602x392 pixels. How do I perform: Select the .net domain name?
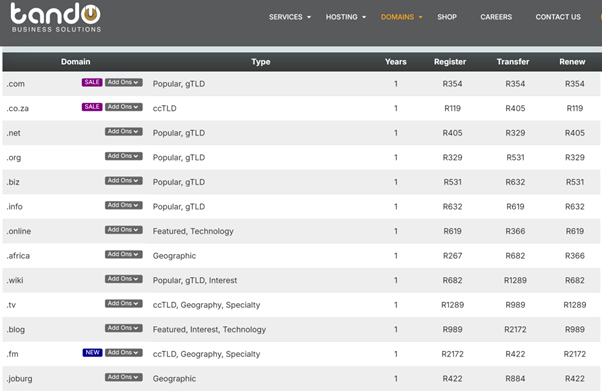13,133
